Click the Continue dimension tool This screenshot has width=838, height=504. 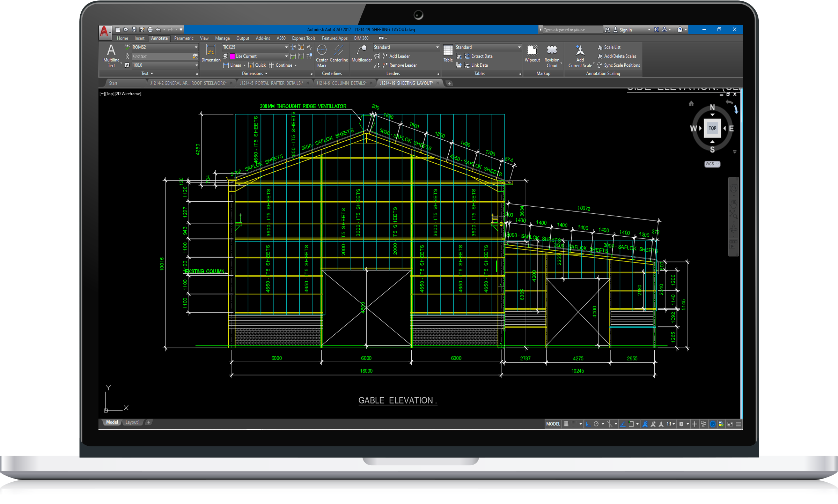click(x=281, y=65)
